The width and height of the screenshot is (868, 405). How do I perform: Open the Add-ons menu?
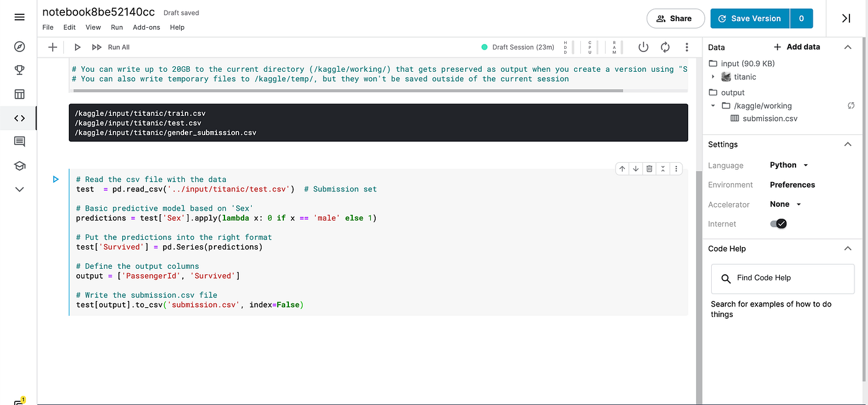(x=146, y=27)
